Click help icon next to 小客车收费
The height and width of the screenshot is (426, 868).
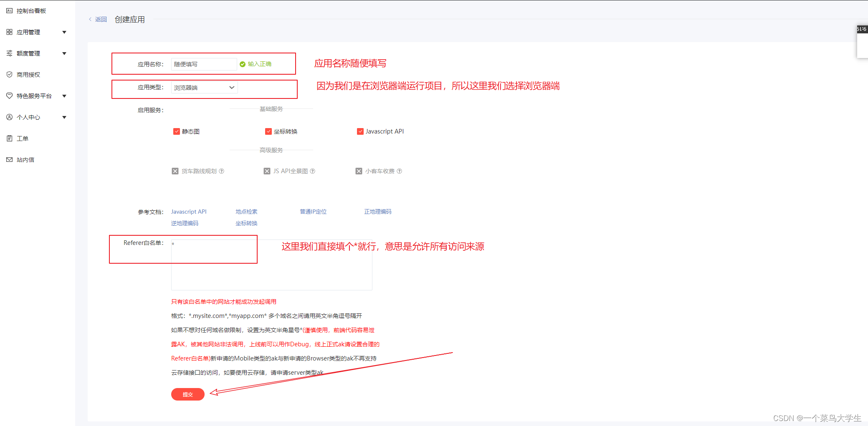tap(400, 171)
